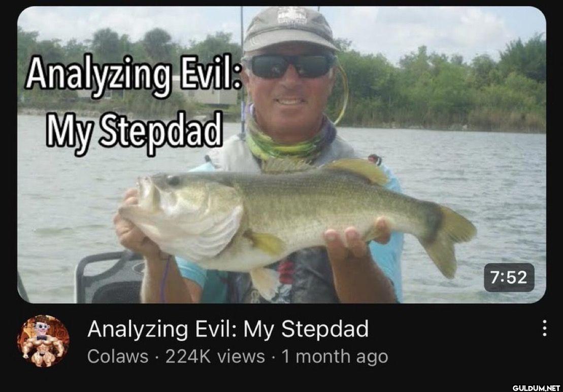The height and width of the screenshot is (392, 563).
Task: Click the 7:52 duration badge
Action: tap(509, 277)
